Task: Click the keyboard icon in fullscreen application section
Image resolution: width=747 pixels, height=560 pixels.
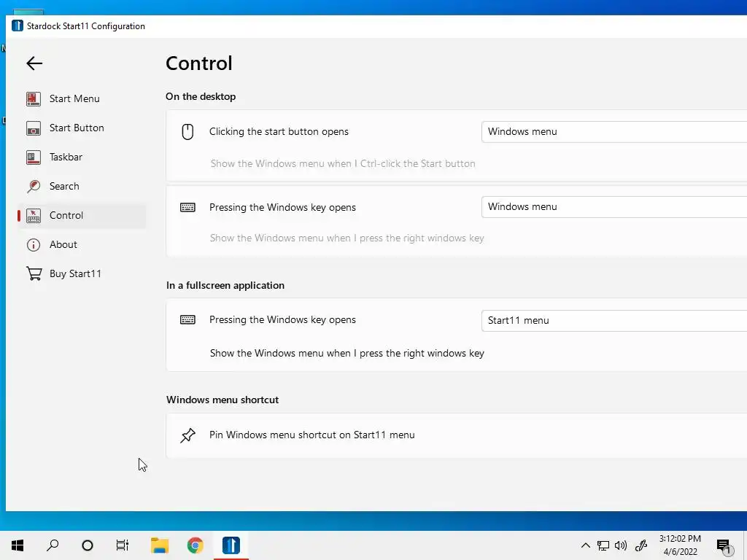Action: tap(187, 319)
